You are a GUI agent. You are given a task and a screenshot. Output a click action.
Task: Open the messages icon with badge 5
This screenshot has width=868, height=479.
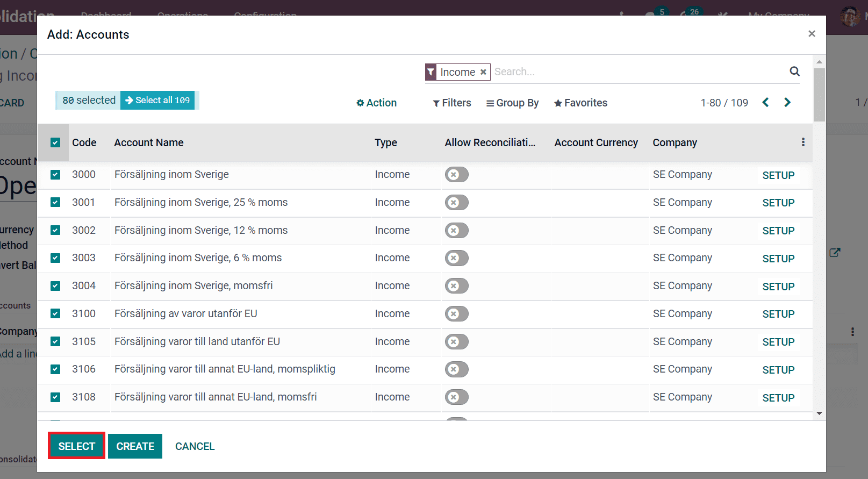coord(656,15)
